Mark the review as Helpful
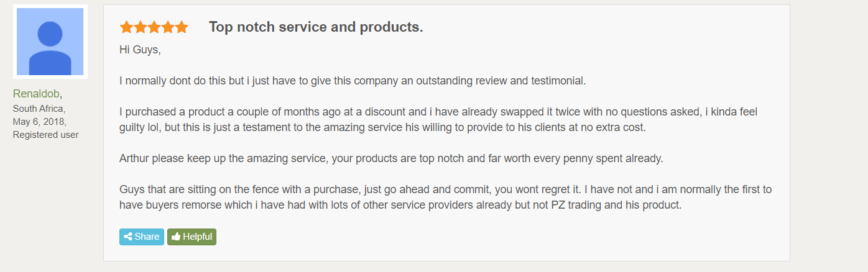The height and width of the screenshot is (272, 868). coord(192,237)
